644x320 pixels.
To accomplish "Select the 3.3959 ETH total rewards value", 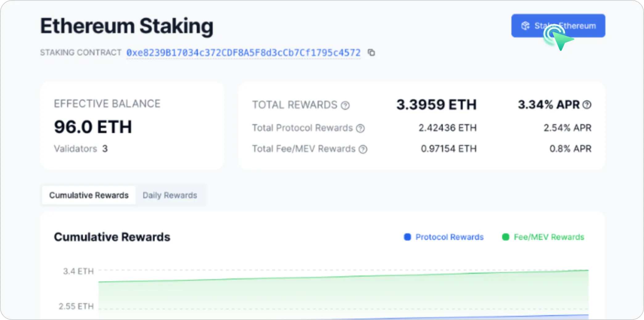I will [x=436, y=105].
